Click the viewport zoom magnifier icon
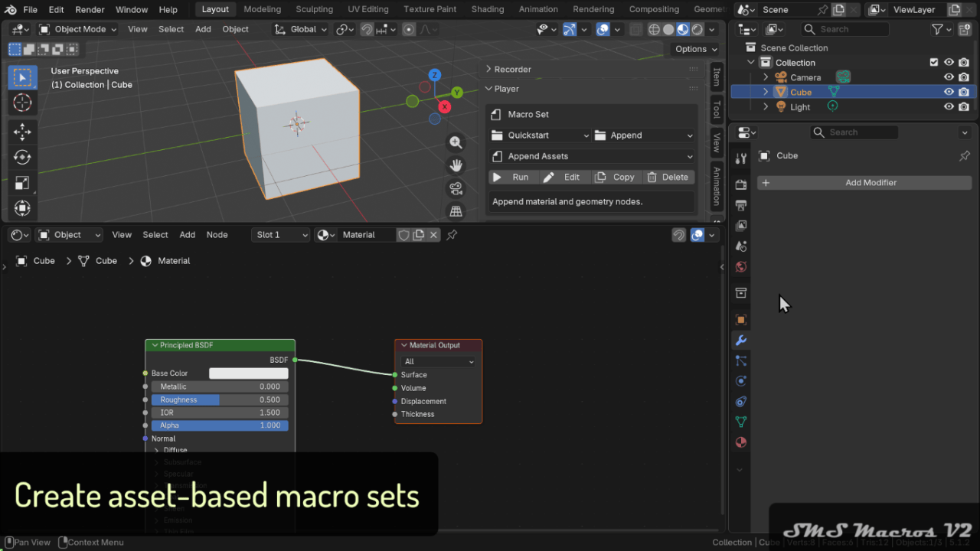The width and height of the screenshot is (980, 551). (x=456, y=142)
